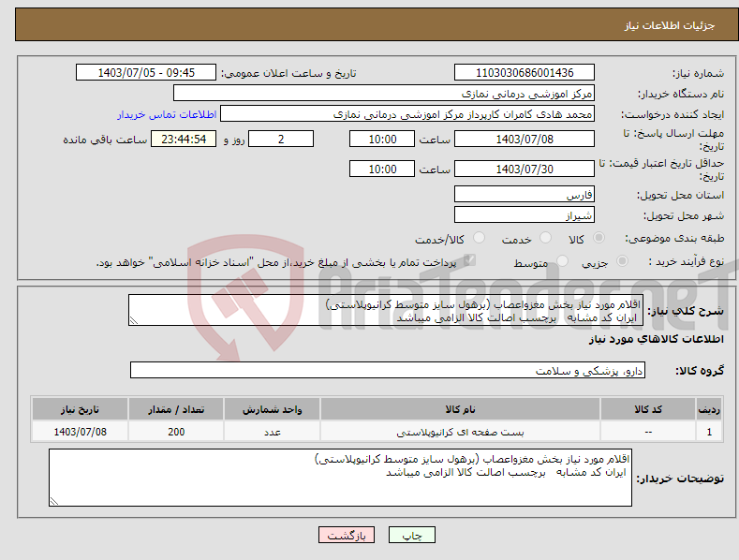Click the شرح کلی نیاز description textarea
Image resolution: width=739 pixels, height=560 pixels.
(x=386, y=310)
